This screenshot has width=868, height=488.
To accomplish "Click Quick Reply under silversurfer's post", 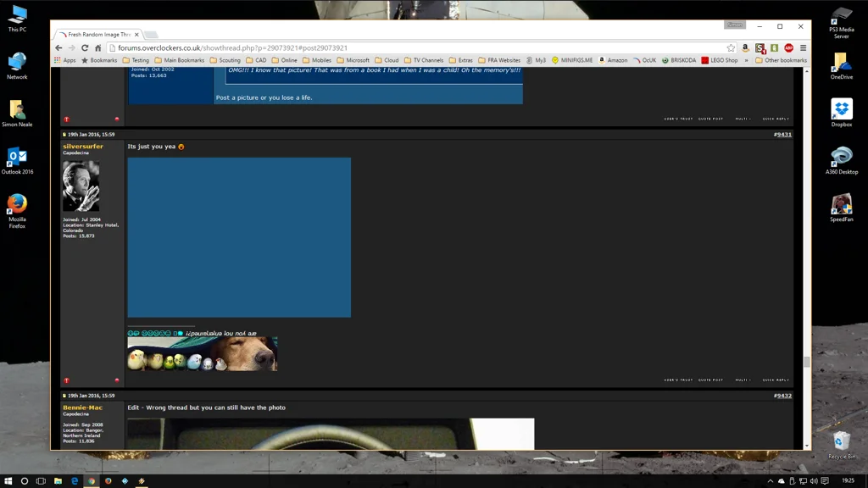I will point(776,380).
